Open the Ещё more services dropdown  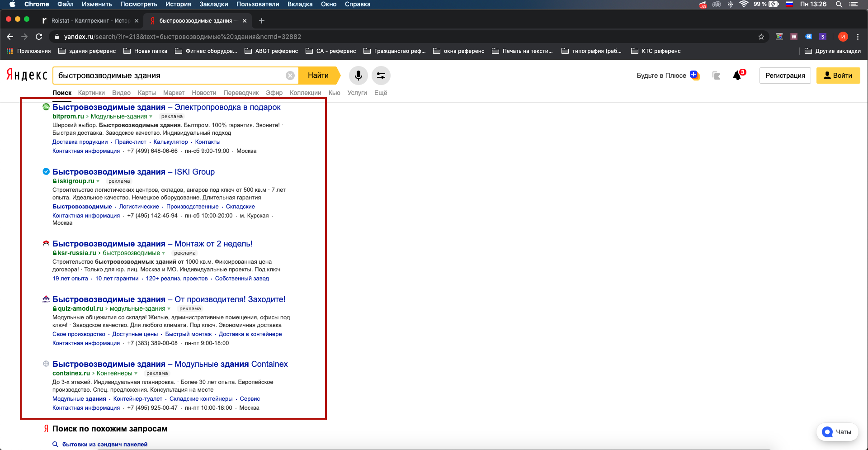[x=381, y=93]
